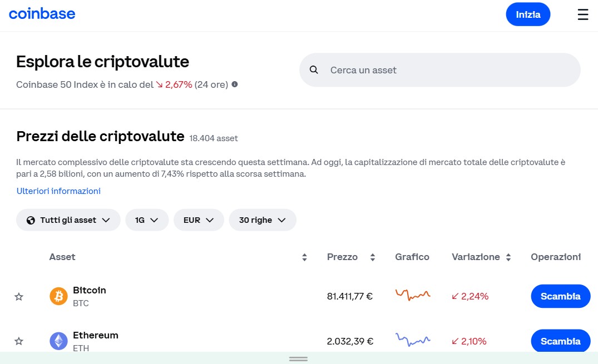
Task: Click the Bitcoin price 81.411,77 €
Action: [x=349, y=296]
